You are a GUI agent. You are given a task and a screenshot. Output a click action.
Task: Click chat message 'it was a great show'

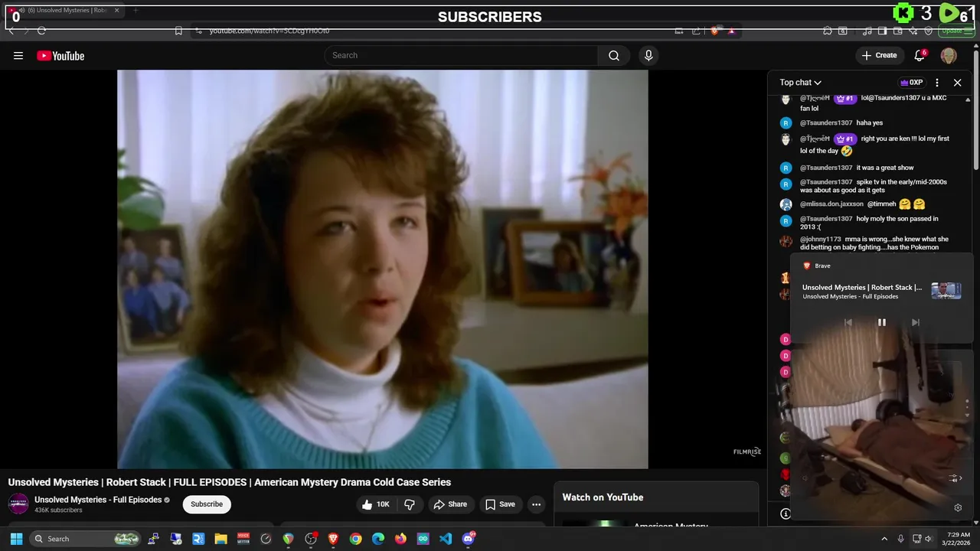pos(885,168)
